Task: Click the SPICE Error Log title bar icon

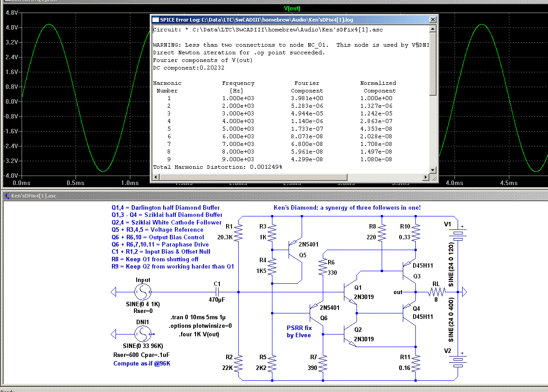Action: [156, 20]
